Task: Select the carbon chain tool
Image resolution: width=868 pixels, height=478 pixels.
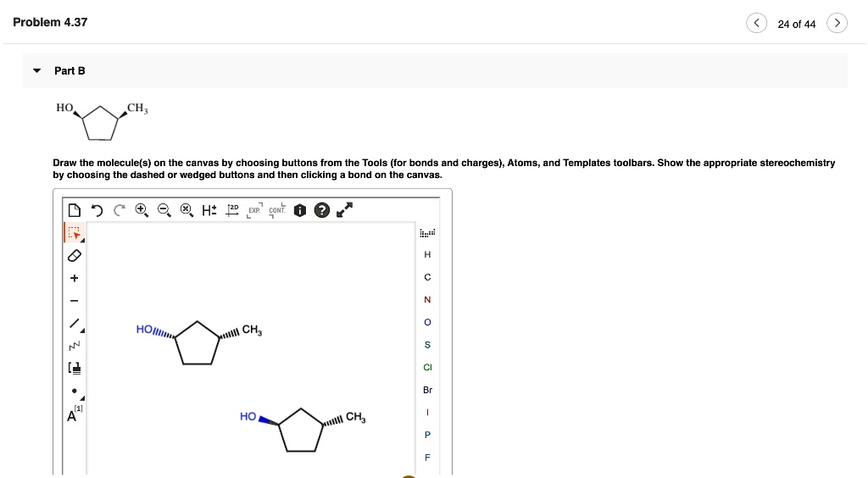Action: [75, 347]
